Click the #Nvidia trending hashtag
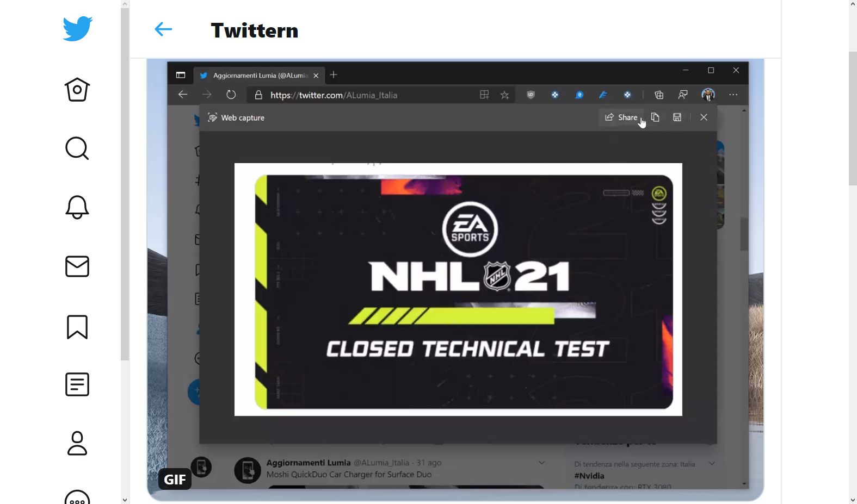Viewport: 857px width, 504px height. pos(589,476)
